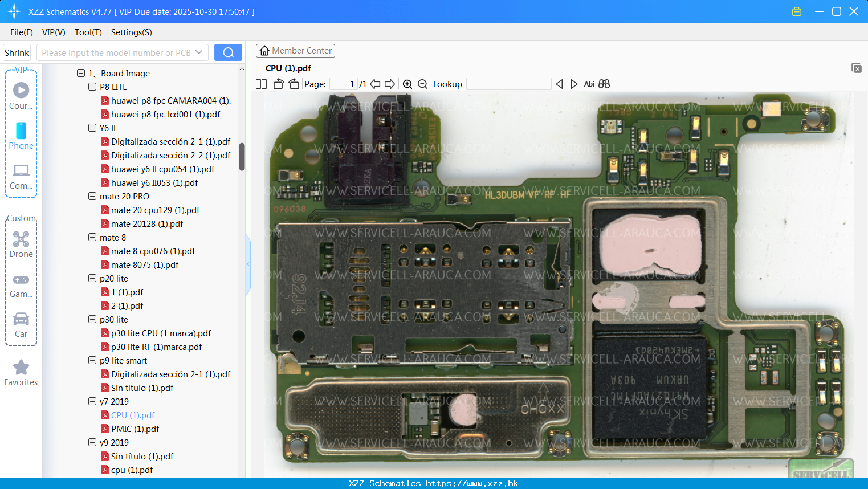Image resolution: width=868 pixels, height=489 pixels.
Task: Open the Drone category
Action: click(x=21, y=244)
